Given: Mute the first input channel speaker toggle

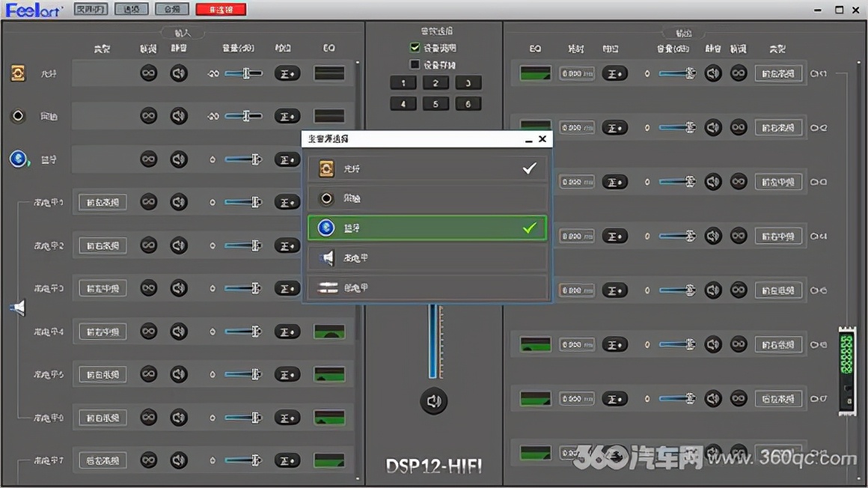Looking at the screenshot, I should [x=178, y=73].
